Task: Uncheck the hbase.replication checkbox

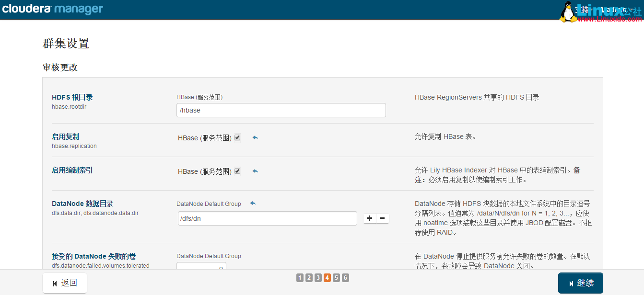Action: [x=237, y=137]
